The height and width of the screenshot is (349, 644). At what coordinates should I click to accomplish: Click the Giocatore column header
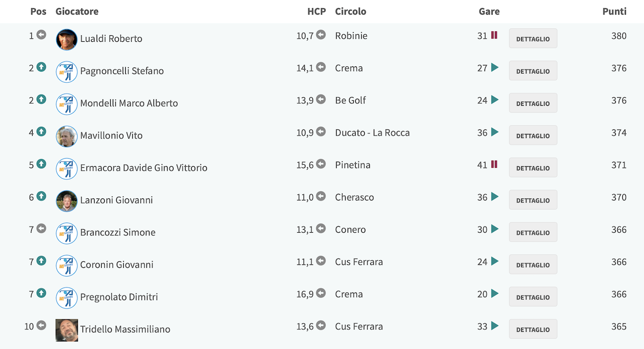77,11
